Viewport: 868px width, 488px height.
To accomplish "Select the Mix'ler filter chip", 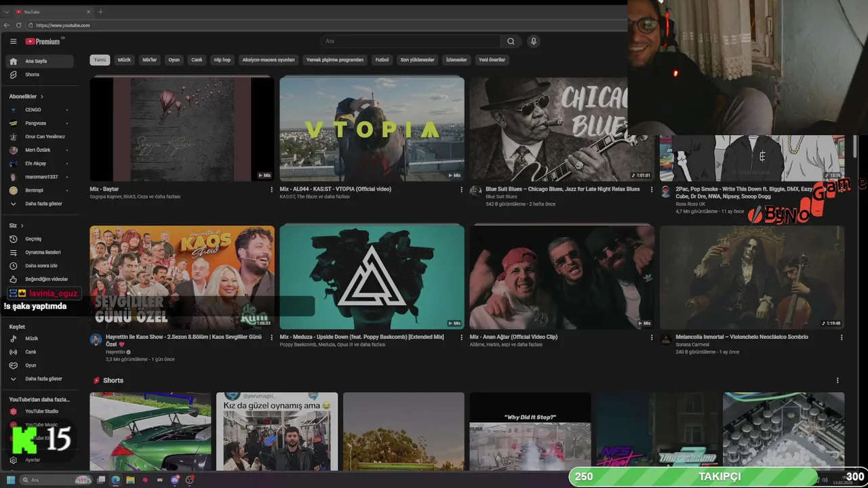I will pos(149,60).
